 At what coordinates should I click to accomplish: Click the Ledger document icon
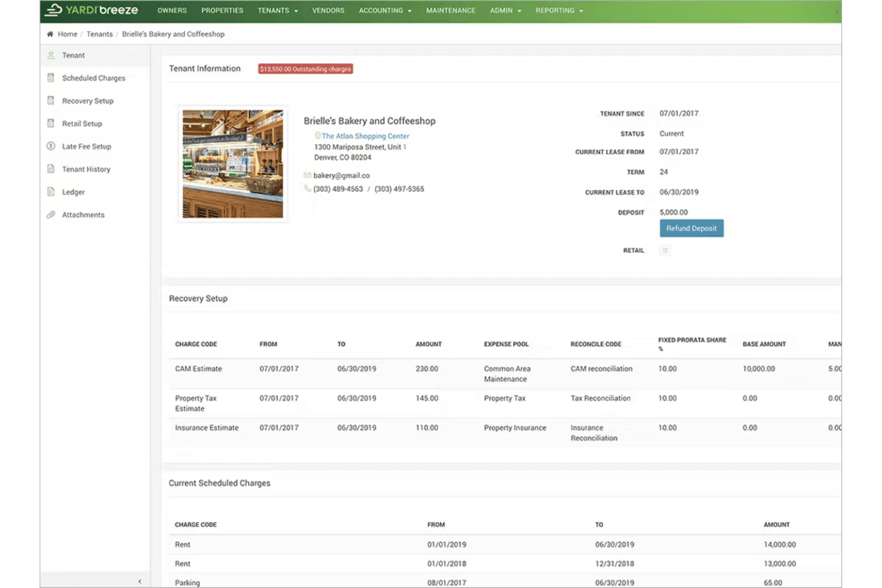51,192
